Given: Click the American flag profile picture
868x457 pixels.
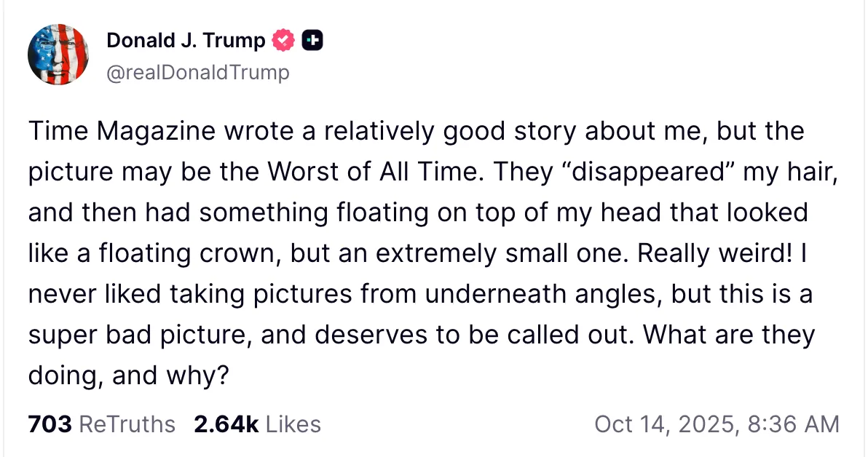Looking at the screenshot, I should 58,54.
